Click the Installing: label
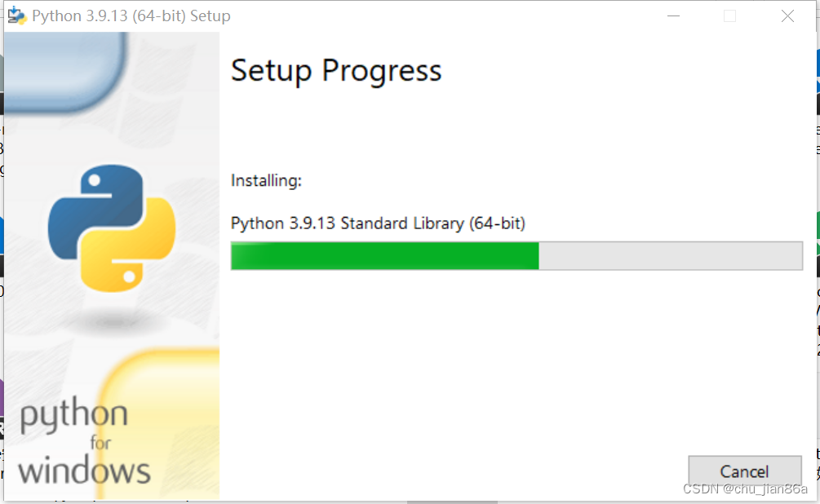820x504 pixels. coord(266,181)
